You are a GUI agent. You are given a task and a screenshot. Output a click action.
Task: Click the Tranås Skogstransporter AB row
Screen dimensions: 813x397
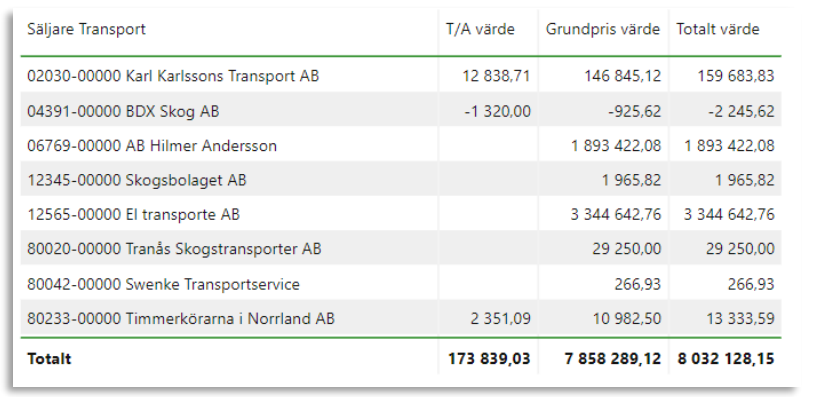pos(401,249)
